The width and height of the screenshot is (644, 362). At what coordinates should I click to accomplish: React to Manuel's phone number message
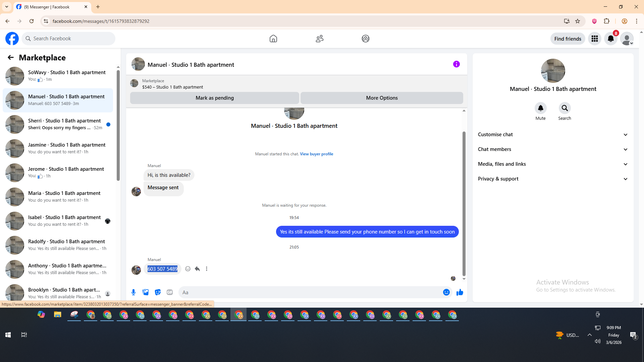tap(188, 269)
